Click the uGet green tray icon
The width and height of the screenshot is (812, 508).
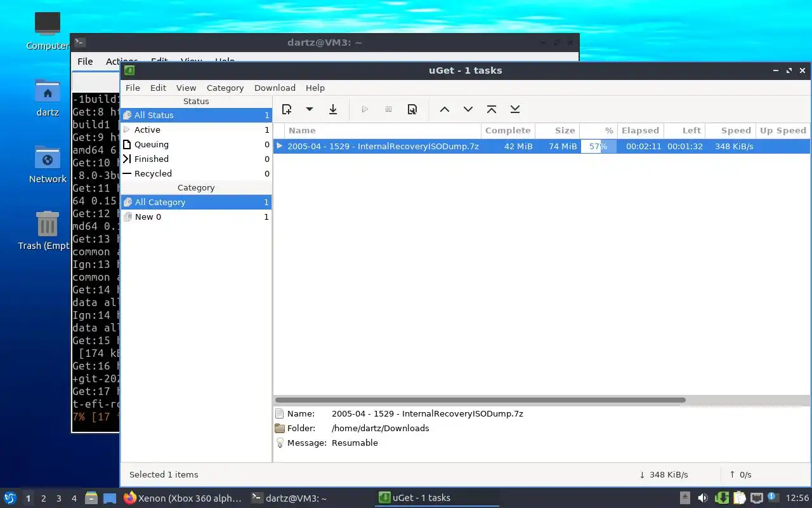[722, 498]
